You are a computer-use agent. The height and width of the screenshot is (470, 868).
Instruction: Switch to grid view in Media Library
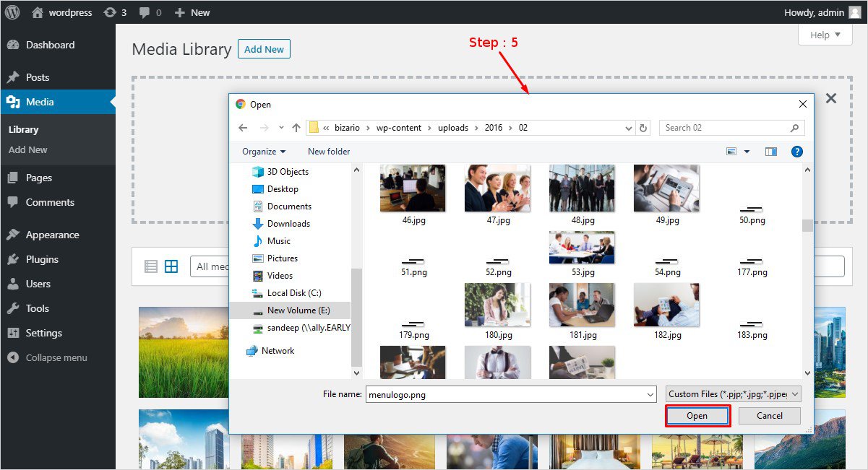(x=171, y=266)
